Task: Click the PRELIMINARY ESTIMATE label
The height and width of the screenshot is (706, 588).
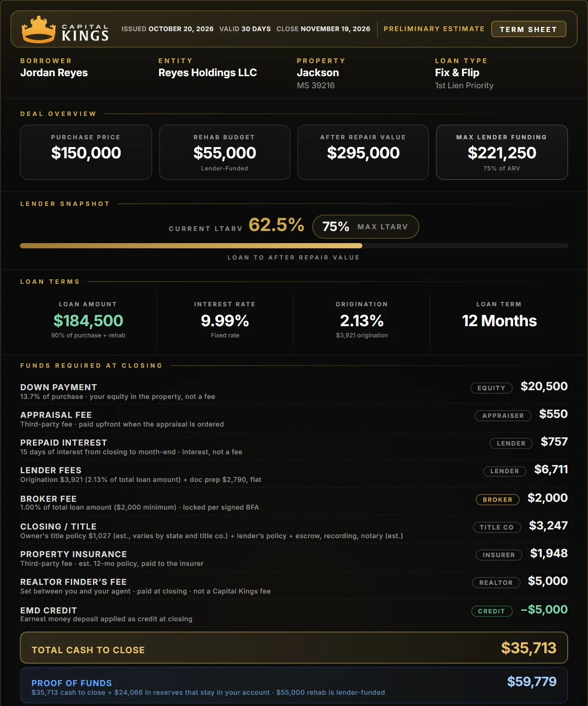Action: (434, 29)
